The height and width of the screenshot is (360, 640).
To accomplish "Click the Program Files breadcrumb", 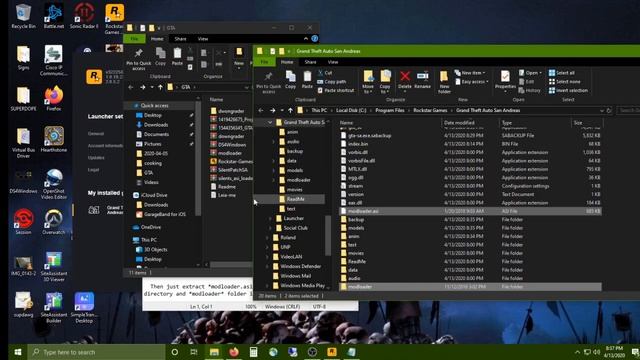I will (x=390, y=110).
